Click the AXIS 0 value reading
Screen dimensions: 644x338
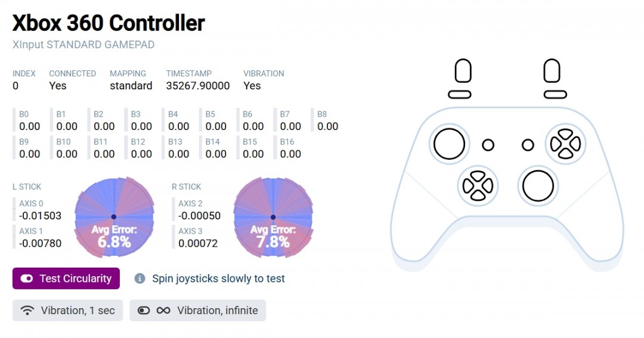point(39,216)
